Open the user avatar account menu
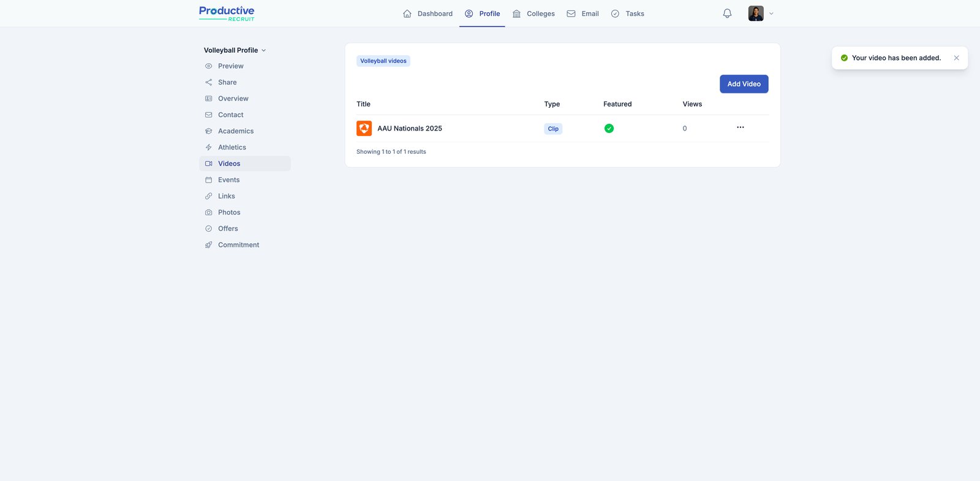 pos(756,13)
